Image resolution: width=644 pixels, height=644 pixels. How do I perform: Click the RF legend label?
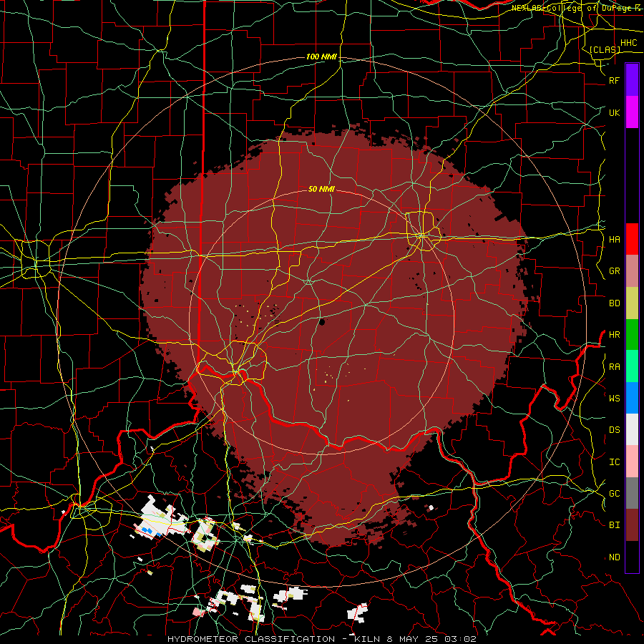[x=614, y=80]
